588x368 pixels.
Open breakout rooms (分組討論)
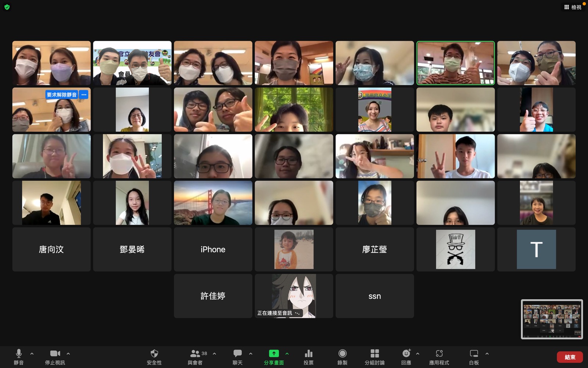coord(374,354)
